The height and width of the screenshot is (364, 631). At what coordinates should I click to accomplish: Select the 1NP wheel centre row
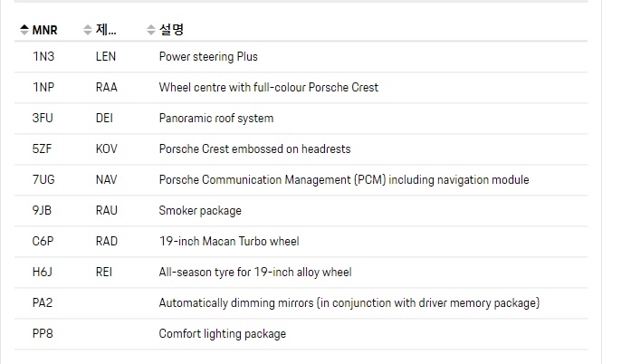(301, 87)
